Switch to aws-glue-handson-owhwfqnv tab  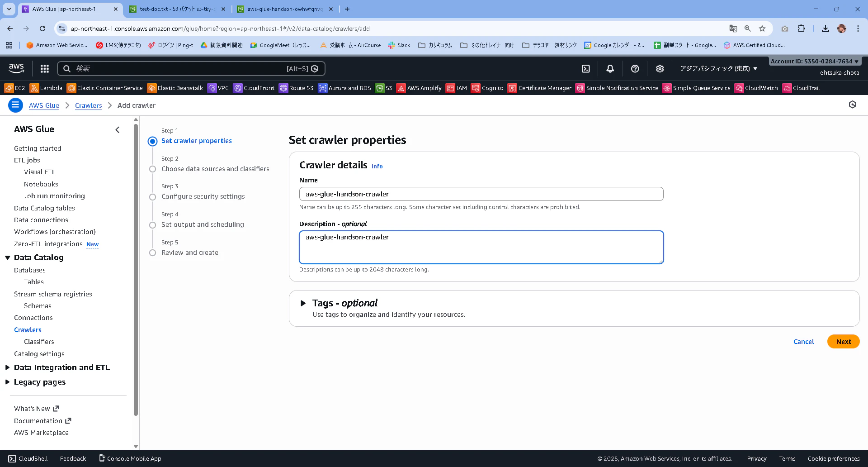[x=285, y=9]
